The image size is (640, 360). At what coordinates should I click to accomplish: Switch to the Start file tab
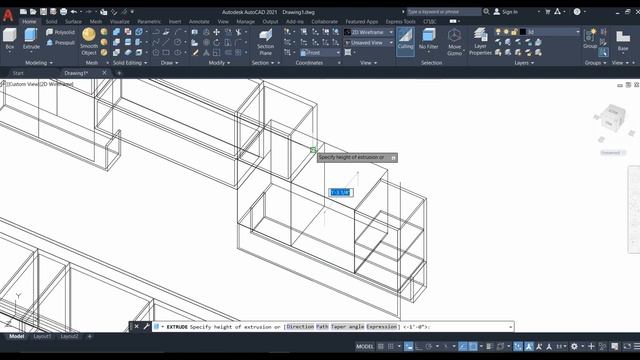(x=18, y=73)
